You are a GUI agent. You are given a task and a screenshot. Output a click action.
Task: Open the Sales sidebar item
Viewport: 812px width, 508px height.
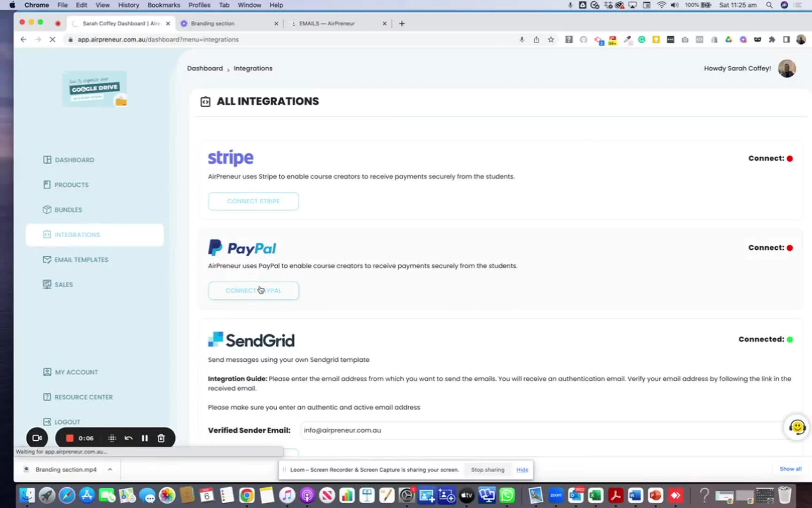point(58,285)
